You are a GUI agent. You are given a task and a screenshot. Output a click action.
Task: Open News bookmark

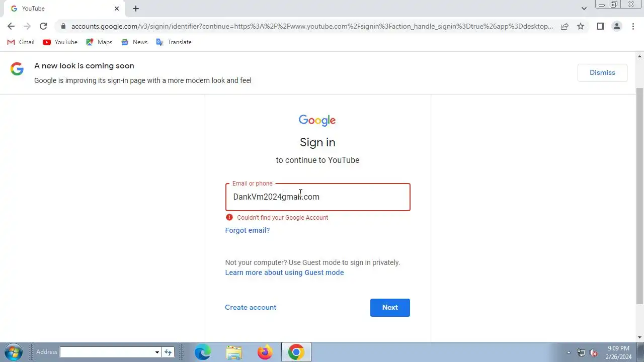point(134,42)
